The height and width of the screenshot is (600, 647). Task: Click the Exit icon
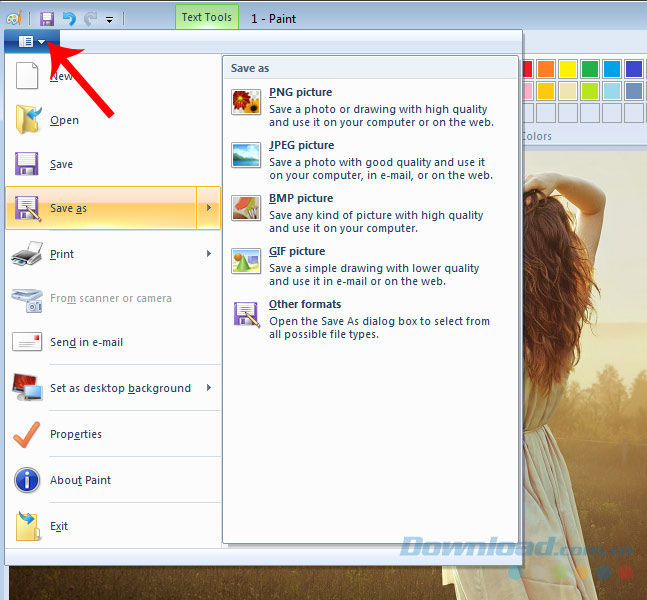tap(28, 526)
